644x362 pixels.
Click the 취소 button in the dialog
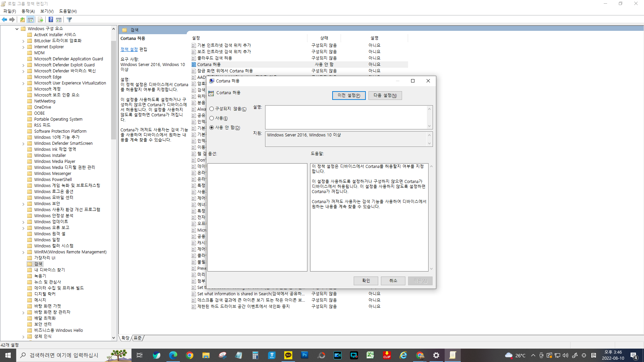click(x=393, y=281)
